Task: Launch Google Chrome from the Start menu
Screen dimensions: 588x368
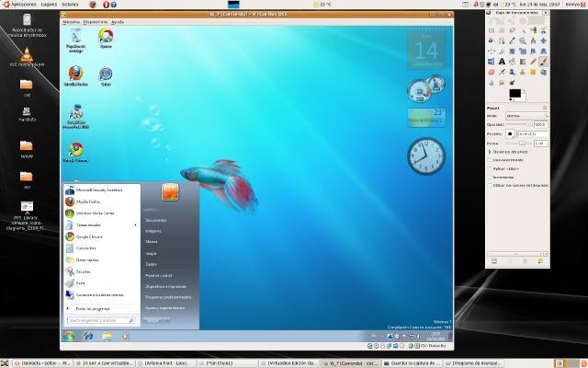Action: [88, 236]
